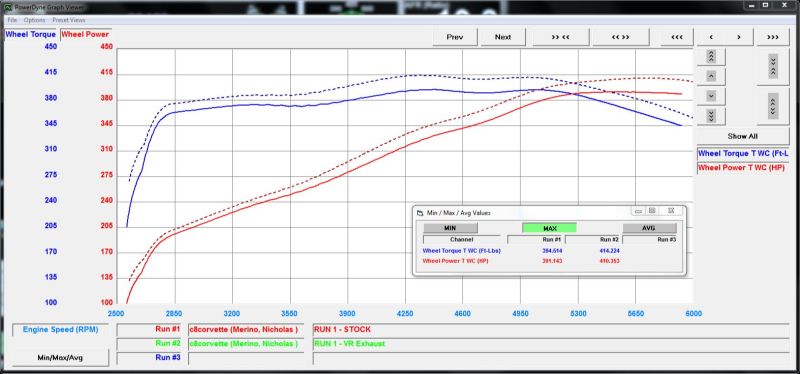The height and width of the screenshot is (374, 800).
Task: Jump far left with the '<<<' button
Action: 677,37
